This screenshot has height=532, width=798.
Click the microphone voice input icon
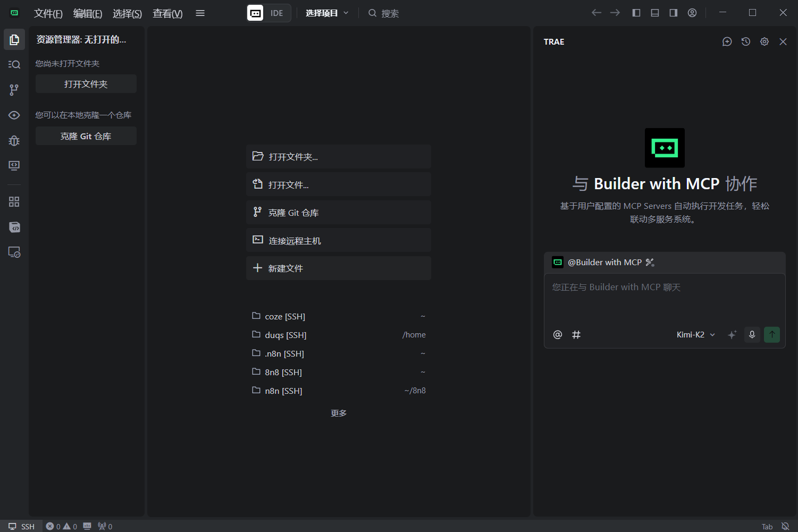752,334
